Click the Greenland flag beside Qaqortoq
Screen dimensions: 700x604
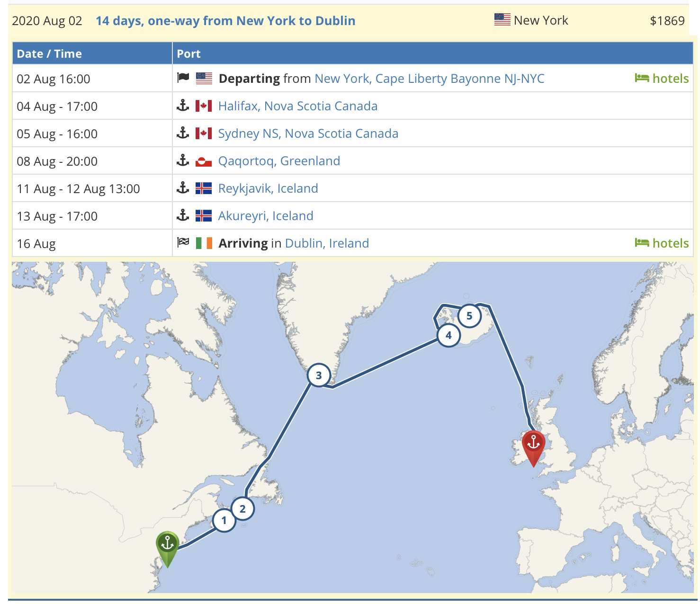point(203,160)
